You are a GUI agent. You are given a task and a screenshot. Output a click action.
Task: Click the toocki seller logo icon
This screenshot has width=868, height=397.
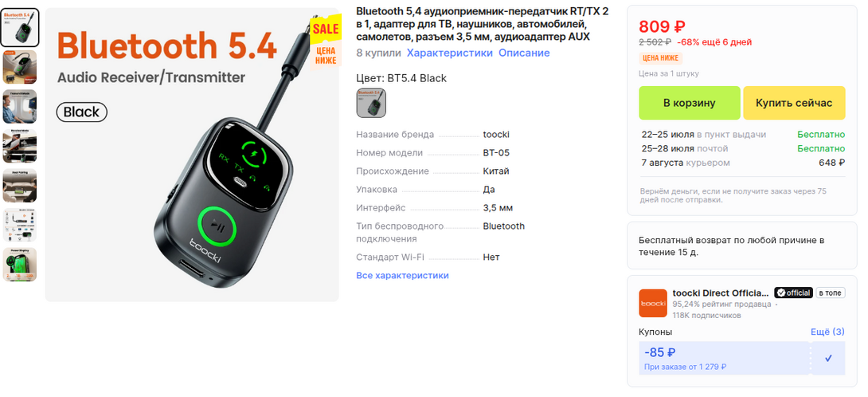point(653,303)
